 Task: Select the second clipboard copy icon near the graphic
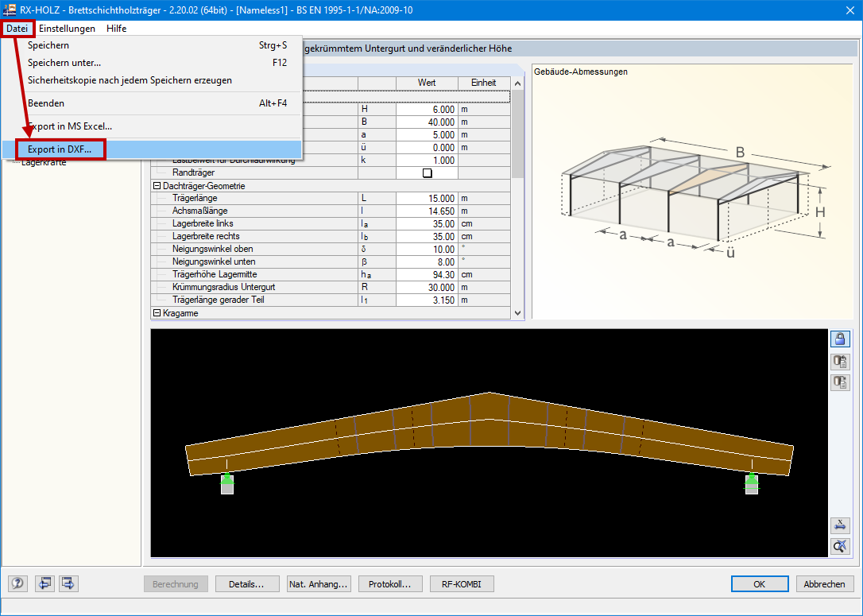coord(840,382)
